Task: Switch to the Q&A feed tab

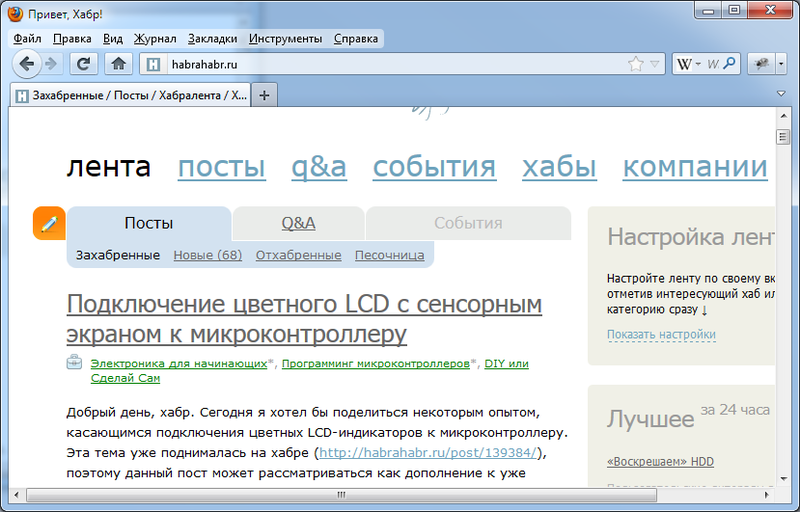Action: point(298,223)
